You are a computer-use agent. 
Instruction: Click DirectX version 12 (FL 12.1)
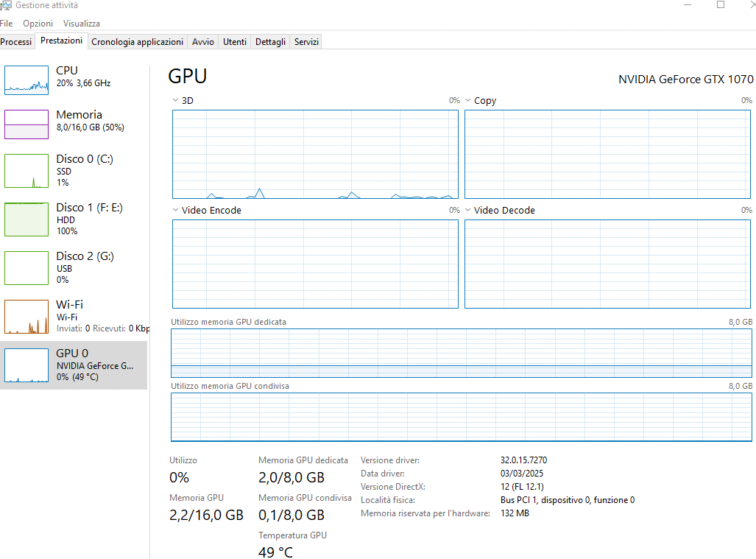coord(522,487)
